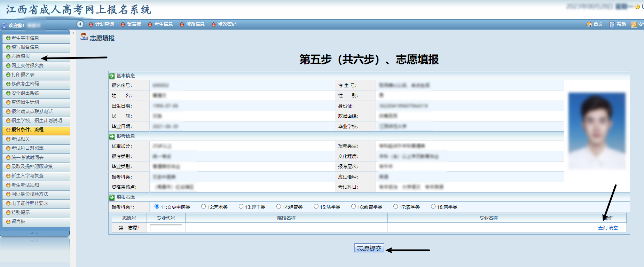Click the collapse sidebar arrow icon
Screen dimensions: 644x267
coord(80,24)
